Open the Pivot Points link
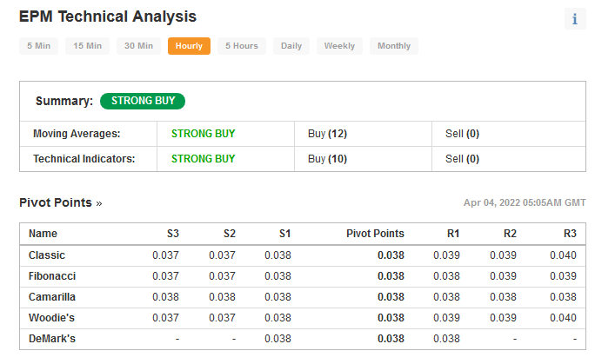Viewport: 595px width, 364px height. (x=61, y=202)
